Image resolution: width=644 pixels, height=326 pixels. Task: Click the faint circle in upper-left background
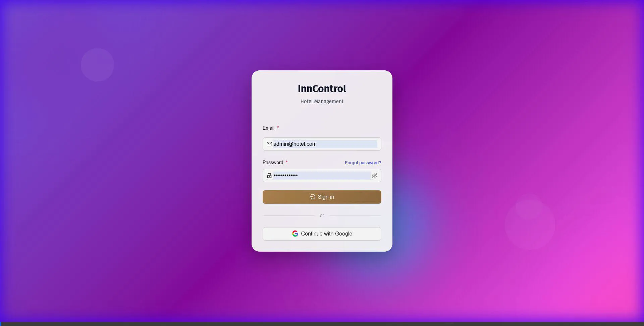click(97, 65)
